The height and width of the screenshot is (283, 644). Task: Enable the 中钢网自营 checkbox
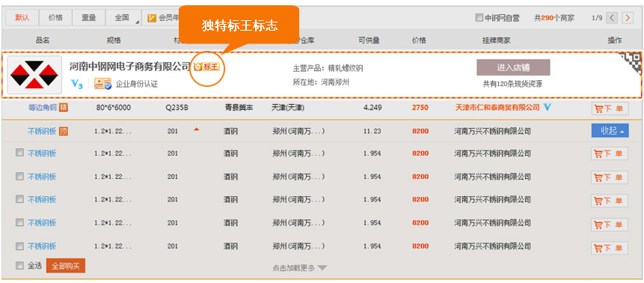pos(479,18)
